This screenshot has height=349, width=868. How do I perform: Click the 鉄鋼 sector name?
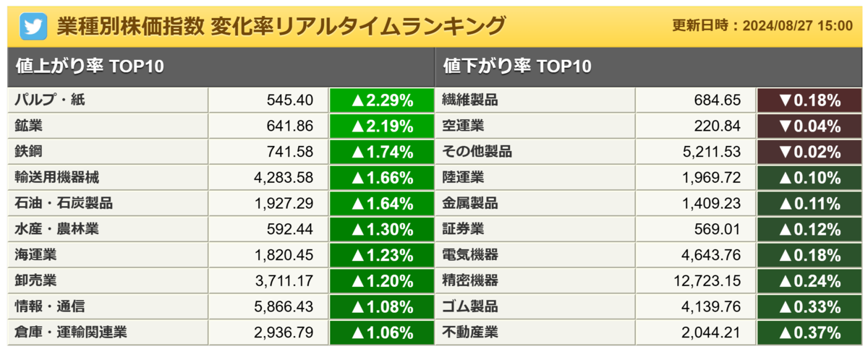[x=29, y=152]
